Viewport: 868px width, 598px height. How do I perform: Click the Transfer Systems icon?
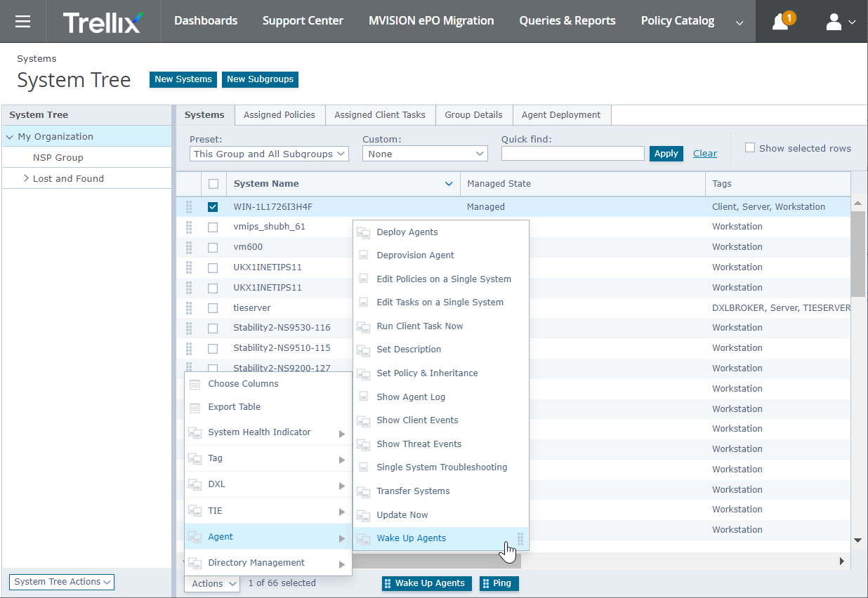[363, 491]
